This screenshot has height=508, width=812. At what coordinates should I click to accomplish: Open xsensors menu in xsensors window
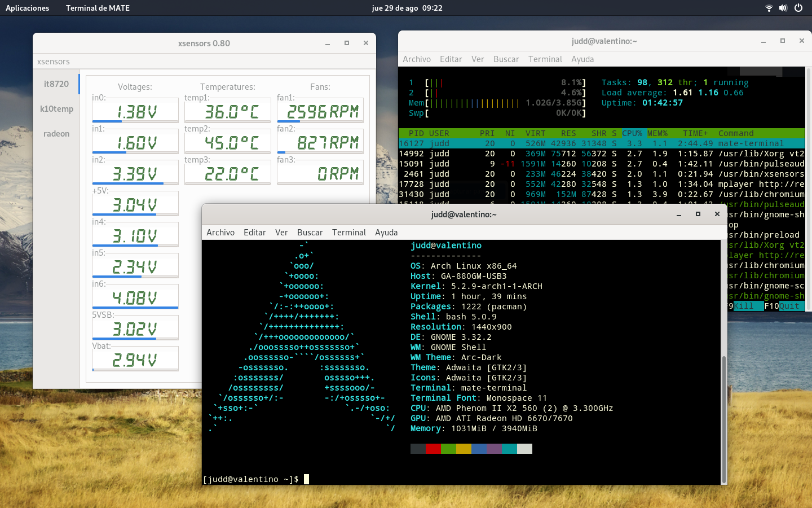click(54, 62)
